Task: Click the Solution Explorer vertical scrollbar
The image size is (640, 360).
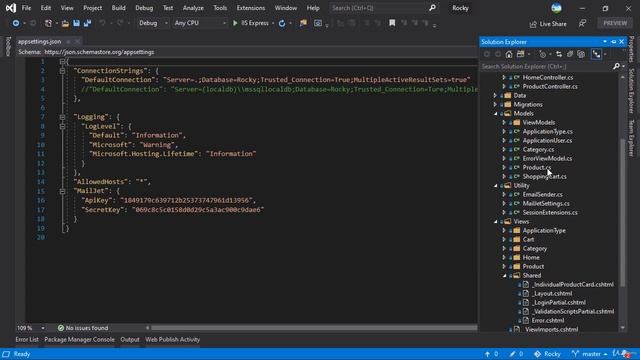Action: (x=622, y=212)
